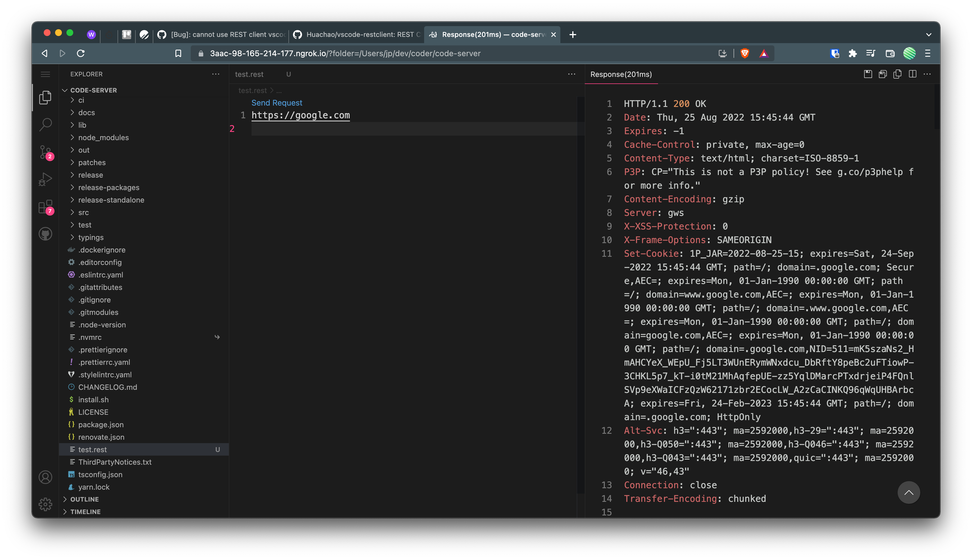
Task: Click the scroll-to-top round button
Action: [x=908, y=492]
